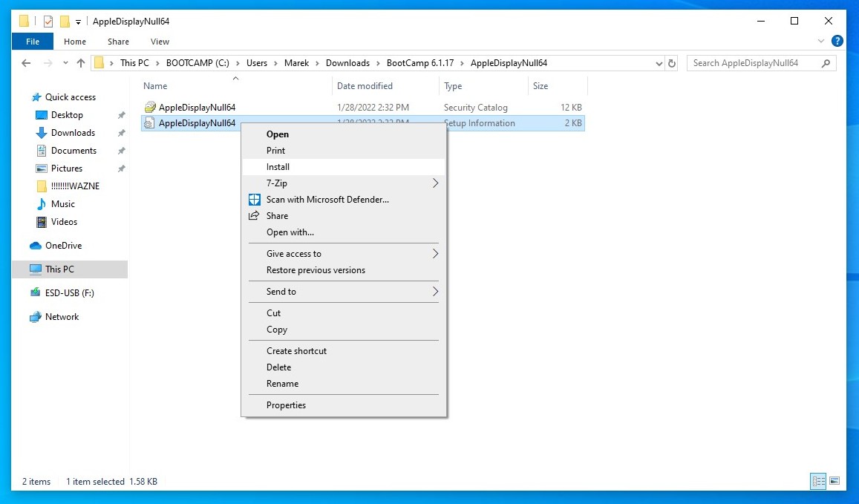Select Rename in the context menu
Image resolution: width=859 pixels, height=504 pixels.
click(344, 384)
